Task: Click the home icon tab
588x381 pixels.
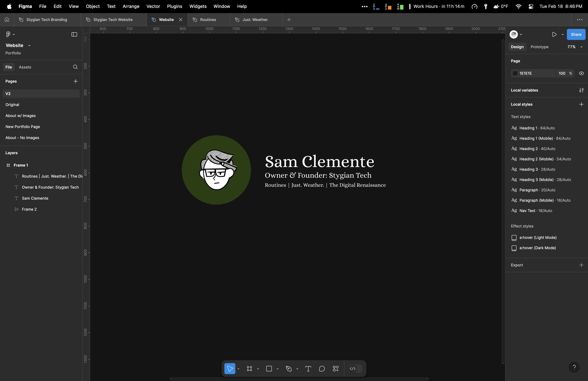Action: tap(7, 20)
